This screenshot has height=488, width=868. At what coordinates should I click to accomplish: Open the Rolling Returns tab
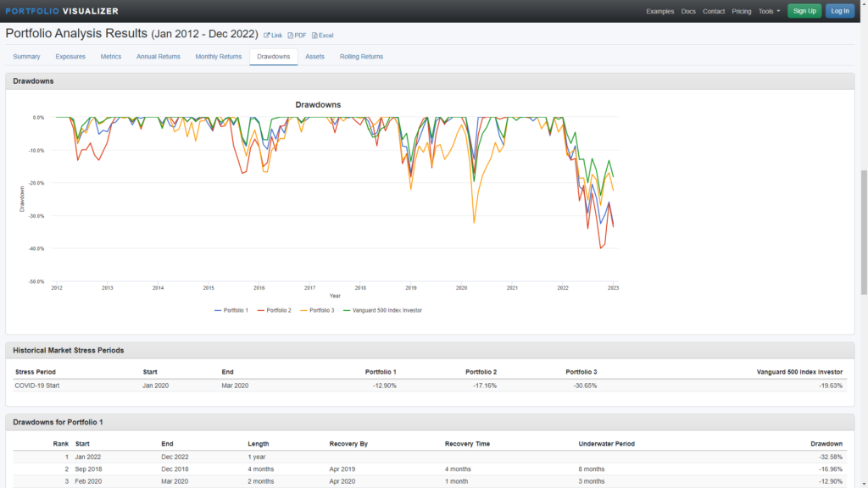pos(361,57)
